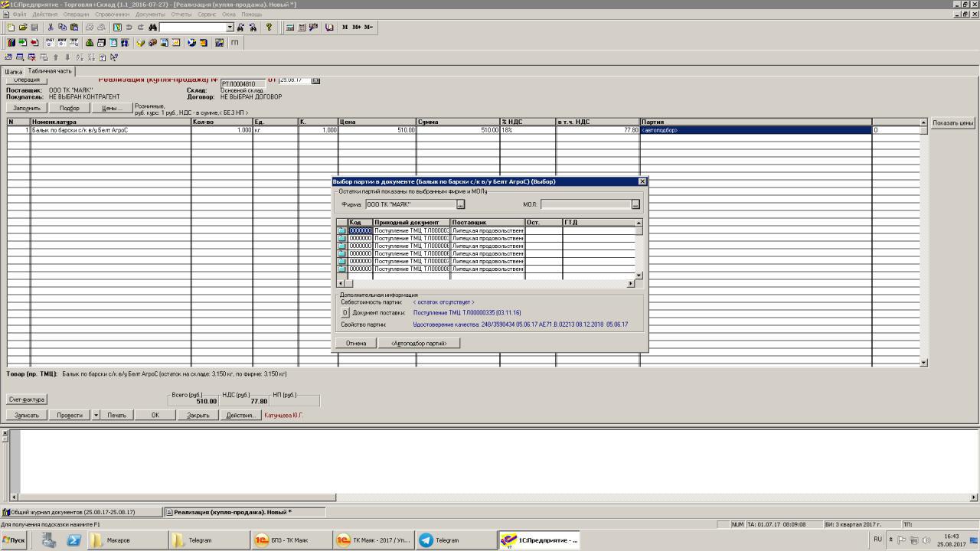Click the M+ memory add button
The image size is (980, 551).
tap(356, 28)
